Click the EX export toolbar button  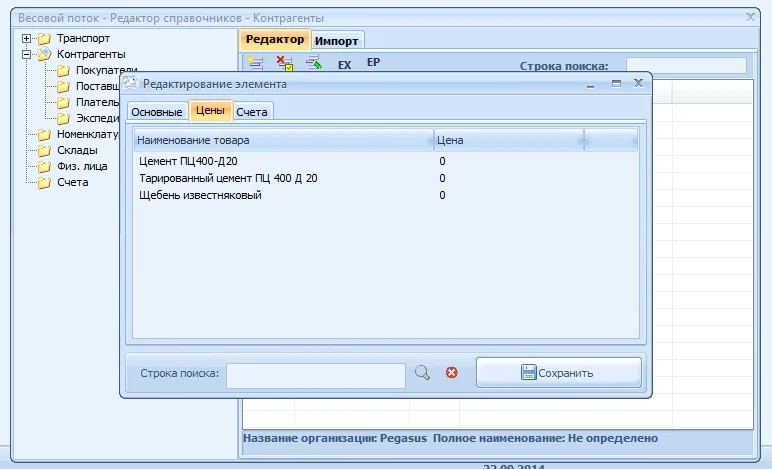[x=344, y=64]
